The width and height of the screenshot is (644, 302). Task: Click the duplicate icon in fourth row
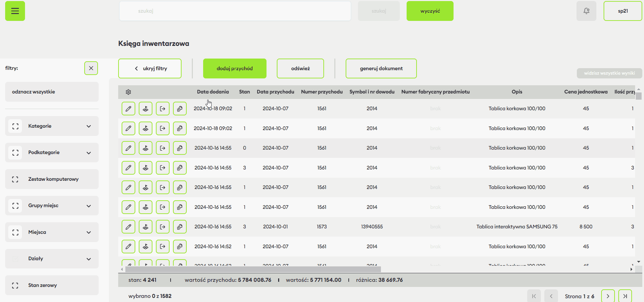[180, 168]
